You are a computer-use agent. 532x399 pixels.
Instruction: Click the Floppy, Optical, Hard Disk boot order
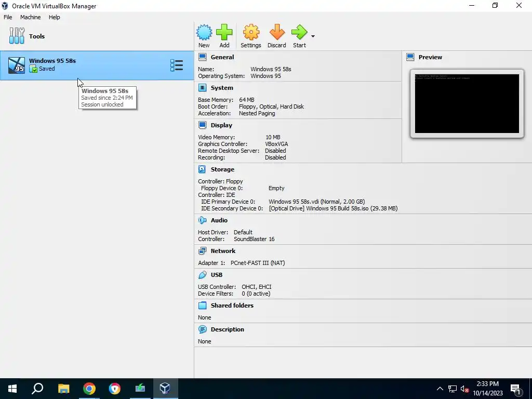click(271, 107)
